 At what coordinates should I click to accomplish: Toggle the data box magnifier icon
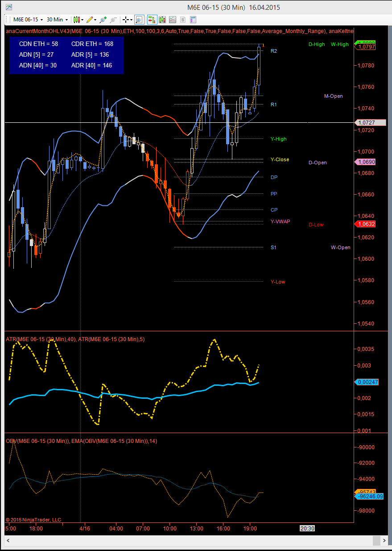(139, 20)
